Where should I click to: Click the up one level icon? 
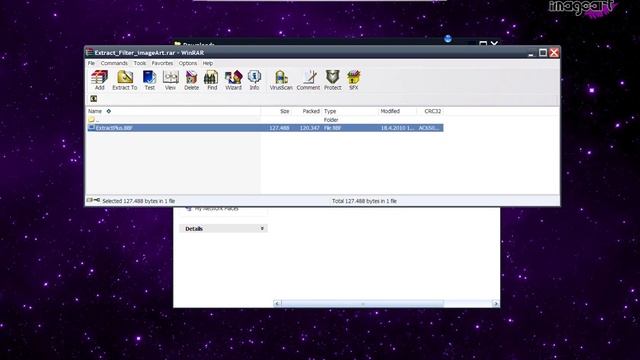[x=93, y=99]
